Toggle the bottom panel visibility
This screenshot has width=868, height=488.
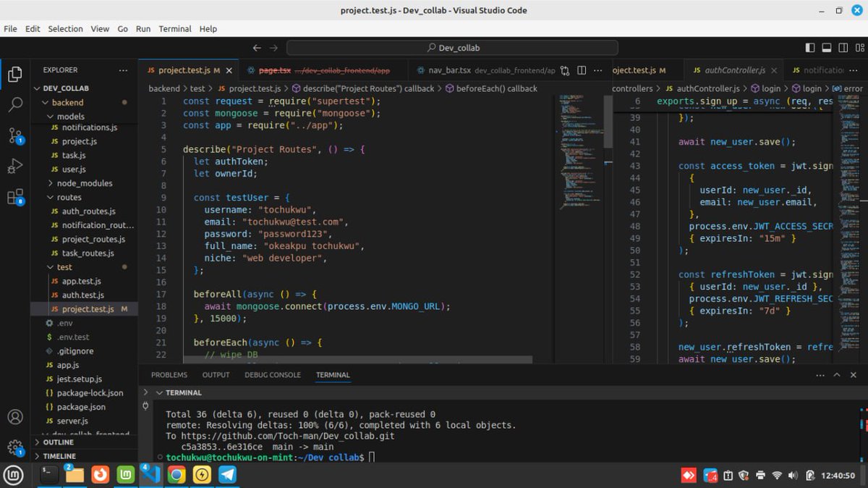pos(826,48)
